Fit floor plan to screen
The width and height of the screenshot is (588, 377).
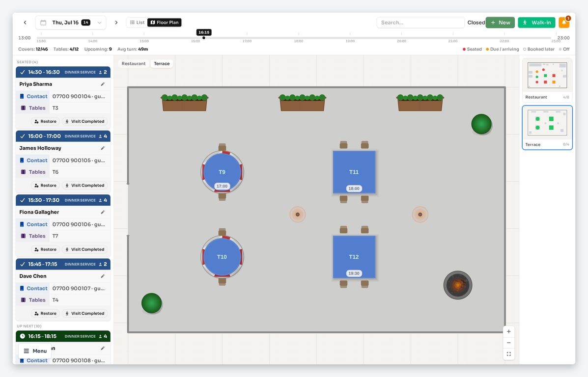508,354
